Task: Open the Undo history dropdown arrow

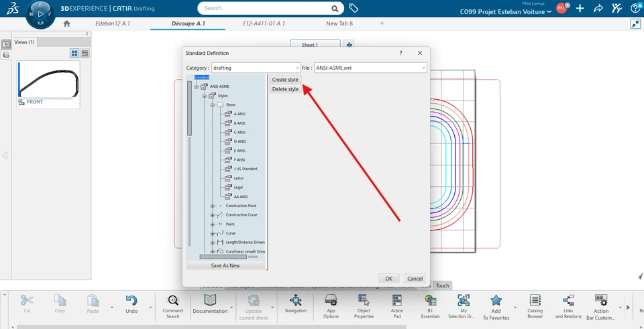Action: click(x=150, y=308)
